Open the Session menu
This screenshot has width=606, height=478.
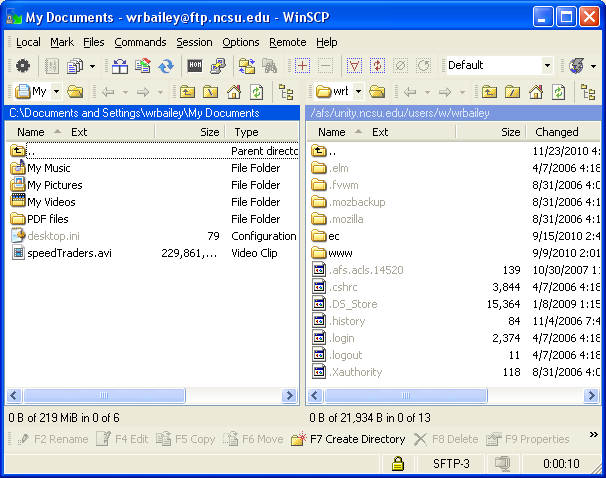[x=194, y=42]
